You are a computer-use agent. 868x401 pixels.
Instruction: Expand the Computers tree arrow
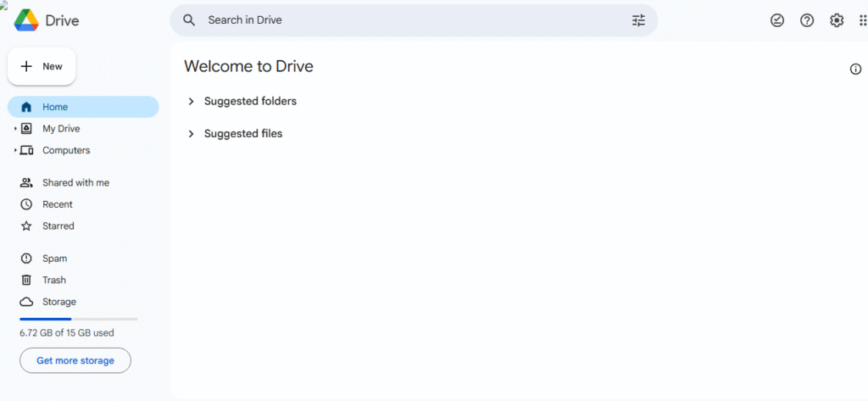(x=15, y=150)
